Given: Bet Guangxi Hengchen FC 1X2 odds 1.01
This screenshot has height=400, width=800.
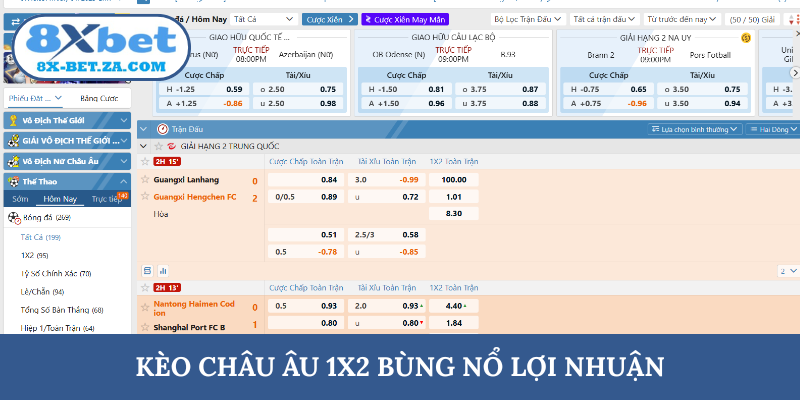Looking at the screenshot, I should tap(454, 197).
